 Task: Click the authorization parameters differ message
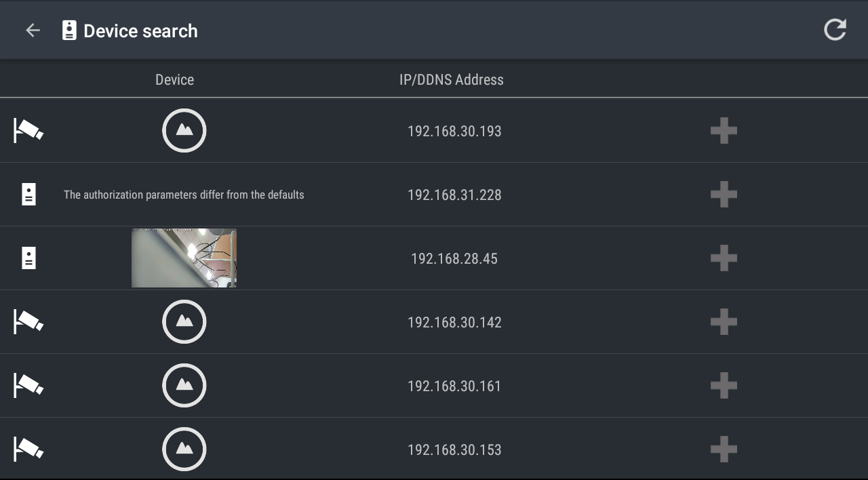click(x=184, y=195)
